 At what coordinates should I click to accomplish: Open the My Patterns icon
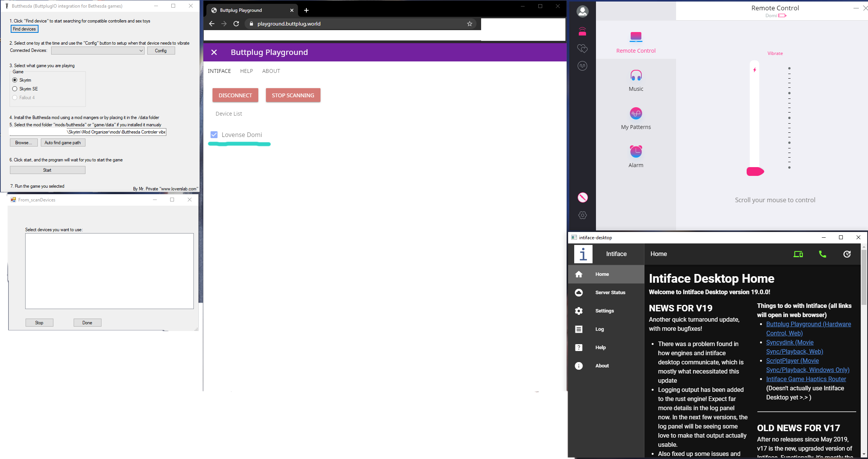pos(636,113)
